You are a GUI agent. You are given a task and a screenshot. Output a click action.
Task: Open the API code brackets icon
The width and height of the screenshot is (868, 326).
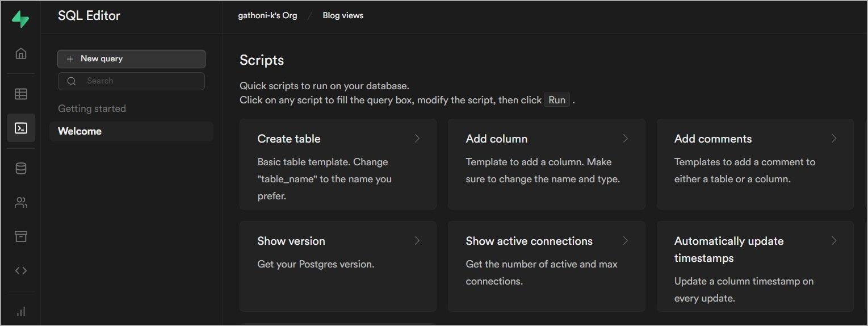21,270
